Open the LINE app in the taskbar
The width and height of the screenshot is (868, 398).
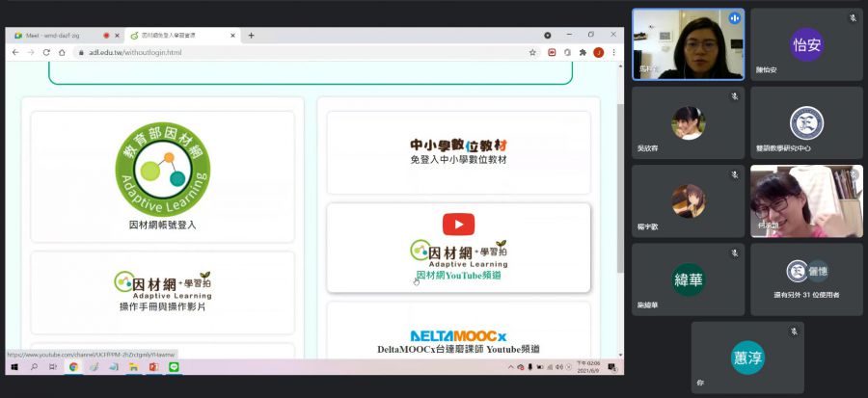(x=175, y=367)
